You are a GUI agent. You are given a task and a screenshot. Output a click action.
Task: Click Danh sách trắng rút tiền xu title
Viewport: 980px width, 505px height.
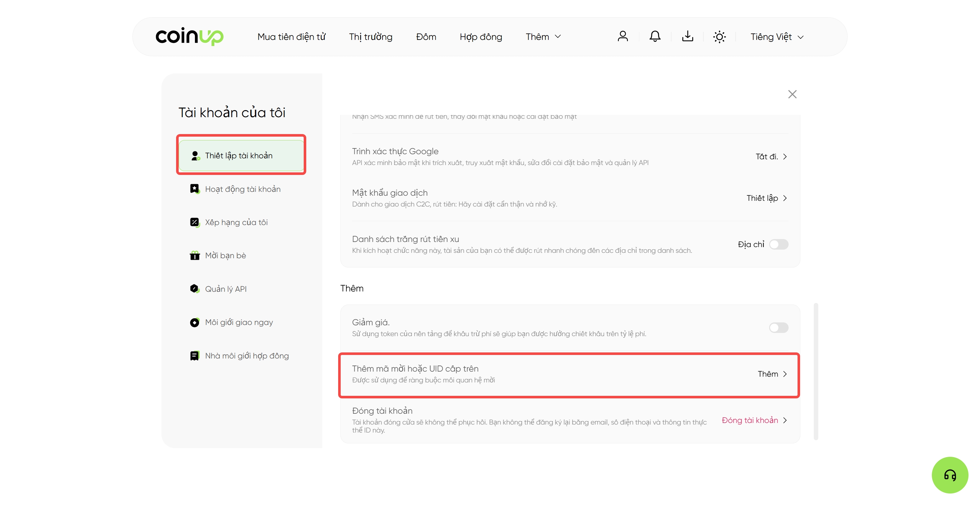point(405,239)
